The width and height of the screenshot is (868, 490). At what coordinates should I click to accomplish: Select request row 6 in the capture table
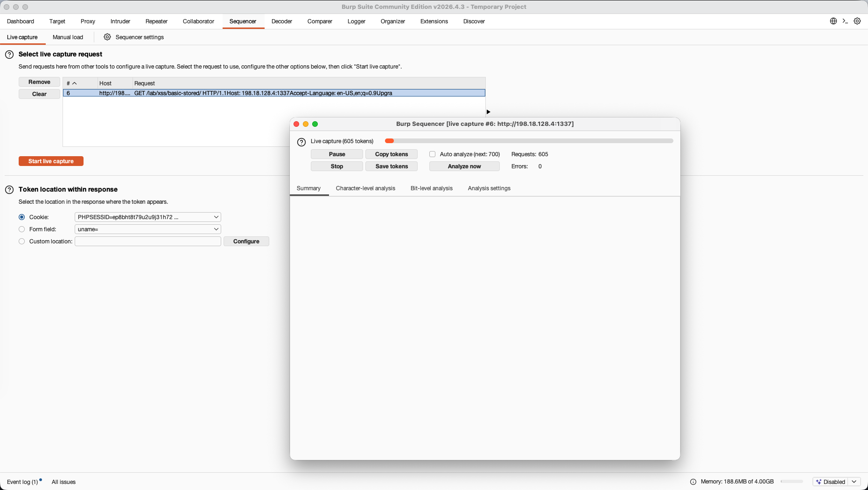click(x=274, y=93)
